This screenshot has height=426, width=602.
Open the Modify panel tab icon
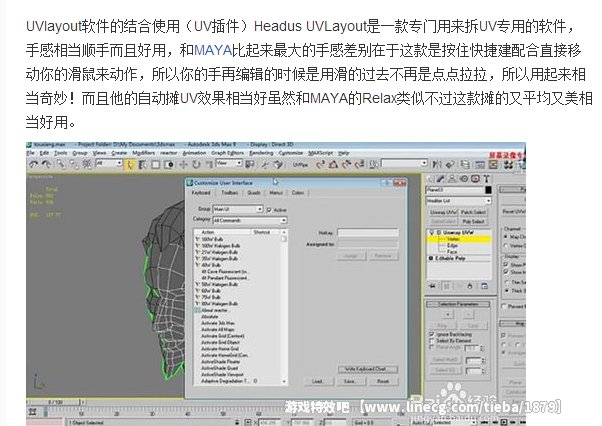(x=440, y=179)
